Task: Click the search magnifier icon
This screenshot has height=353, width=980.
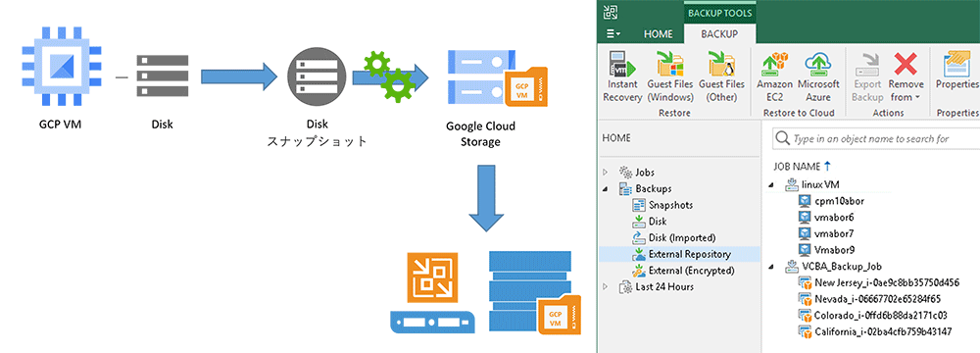Action: pyautogui.click(x=782, y=138)
